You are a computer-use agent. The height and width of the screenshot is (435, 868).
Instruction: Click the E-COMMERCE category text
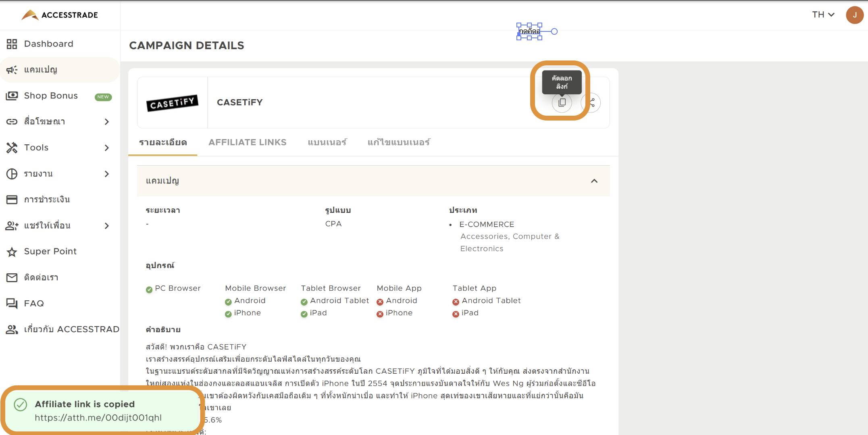[x=487, y=225]
